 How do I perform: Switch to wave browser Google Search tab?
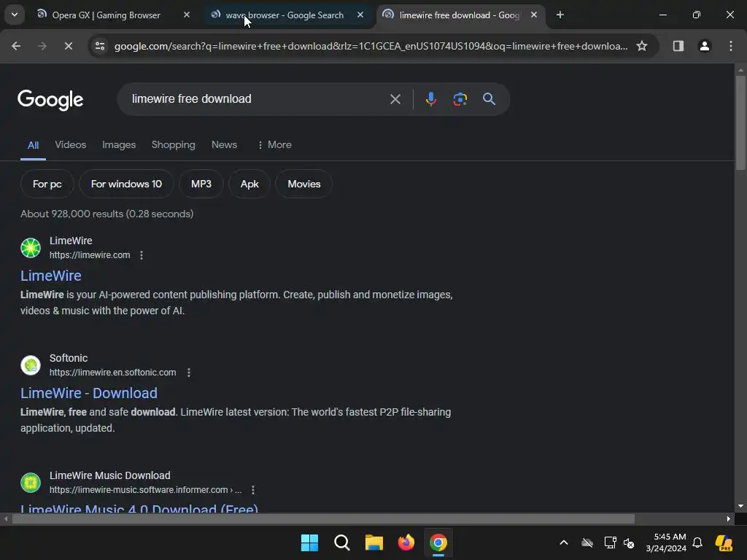285,15
